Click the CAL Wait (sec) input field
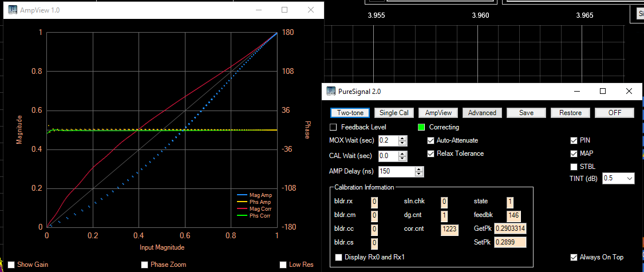 tap(387, 156)
